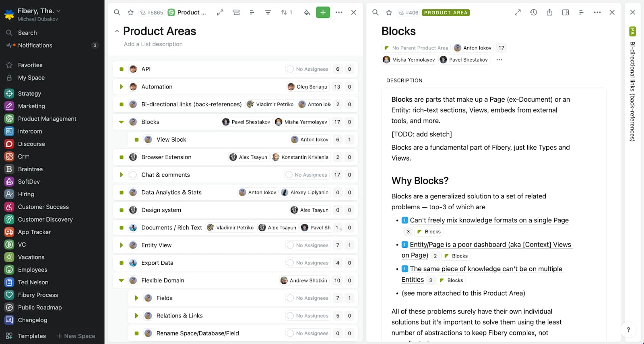Open Design system row
Screen dimensions: 644x344
(x=235, y=210)
